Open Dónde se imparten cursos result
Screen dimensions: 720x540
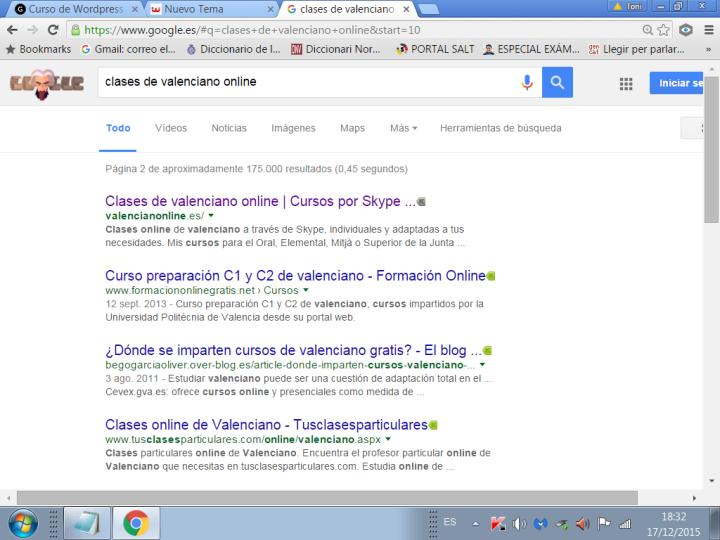293,350
